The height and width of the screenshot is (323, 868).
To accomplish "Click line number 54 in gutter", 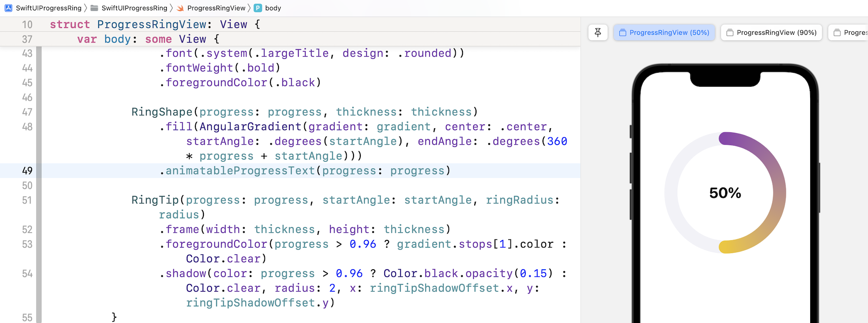I will [27, 274].
